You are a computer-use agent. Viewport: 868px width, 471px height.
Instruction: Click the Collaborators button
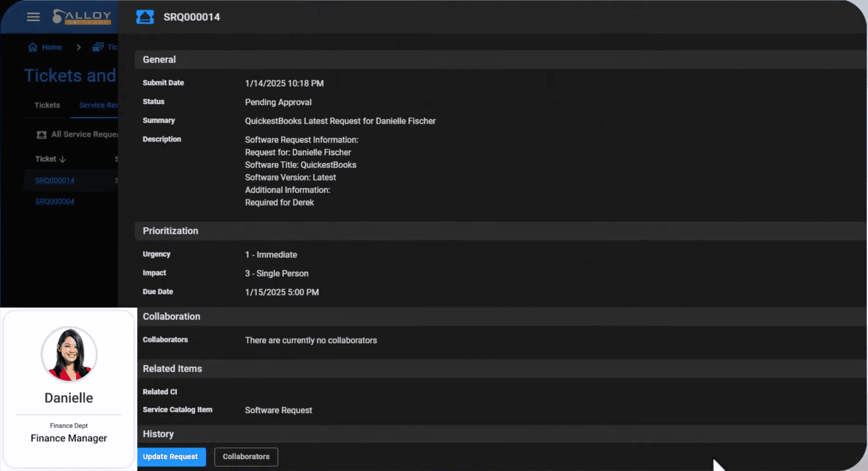[x=246, y=457]
